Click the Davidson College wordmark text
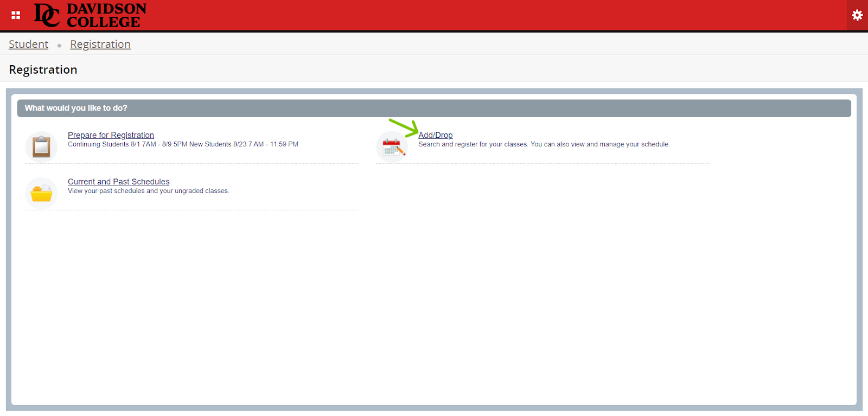The width and height of the screenshot is (868, 416). click(x=106, y=15)
